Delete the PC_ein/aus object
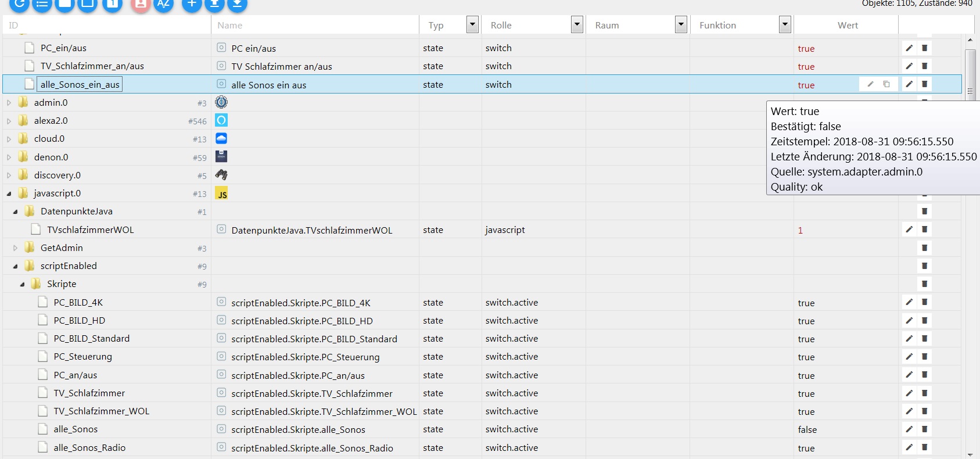Viewport: 980px width, 459px height. (x=924, y=48)
